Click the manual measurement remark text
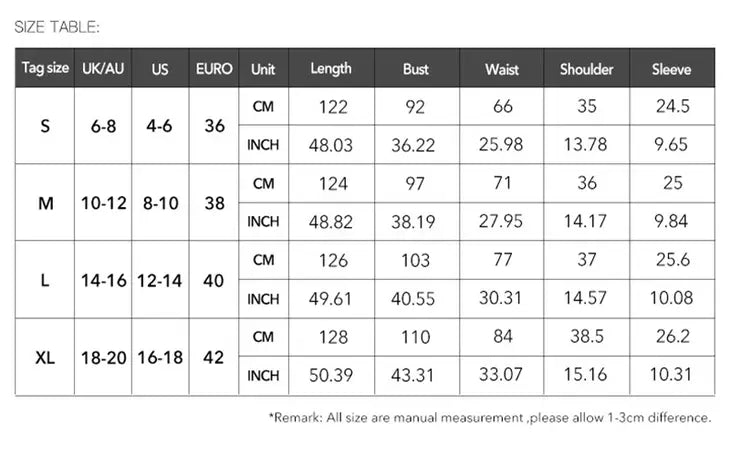 click(x=490, y=418)
